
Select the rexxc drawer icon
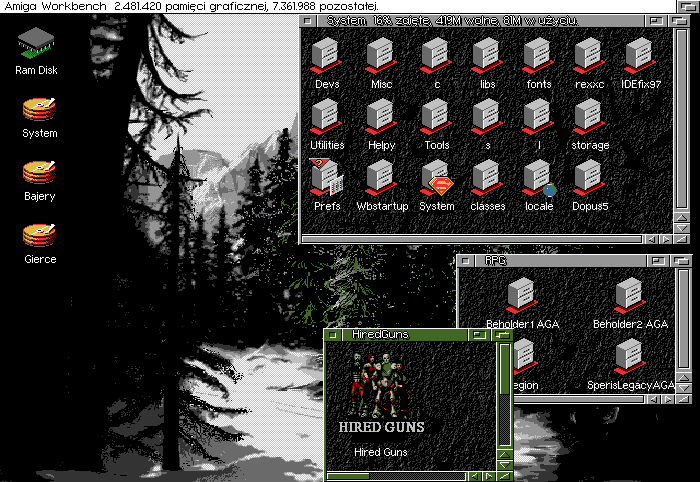[589, 63]
